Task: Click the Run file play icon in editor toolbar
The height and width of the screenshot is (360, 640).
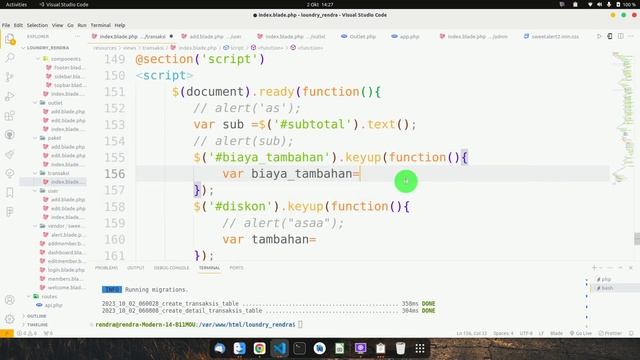Action: click(599, 36)
